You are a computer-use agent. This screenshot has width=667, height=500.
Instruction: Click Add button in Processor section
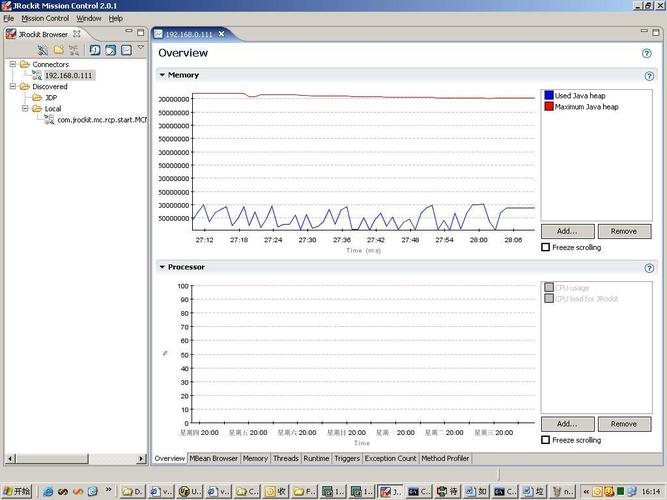(x=567, y=424)
